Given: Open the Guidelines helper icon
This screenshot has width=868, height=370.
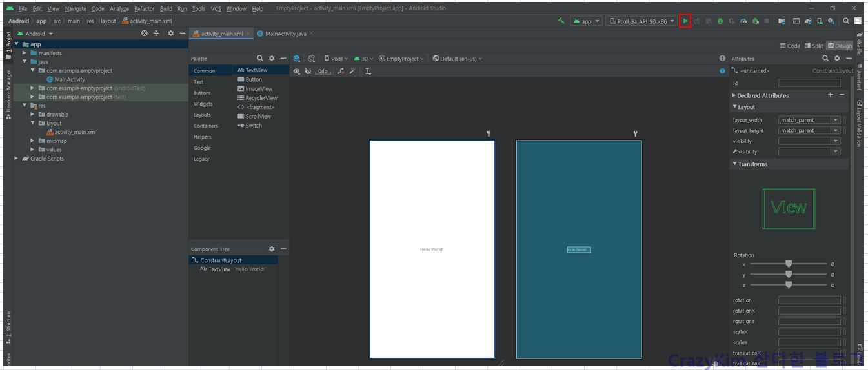Looking at the screenshot, I should click(368, 71).
